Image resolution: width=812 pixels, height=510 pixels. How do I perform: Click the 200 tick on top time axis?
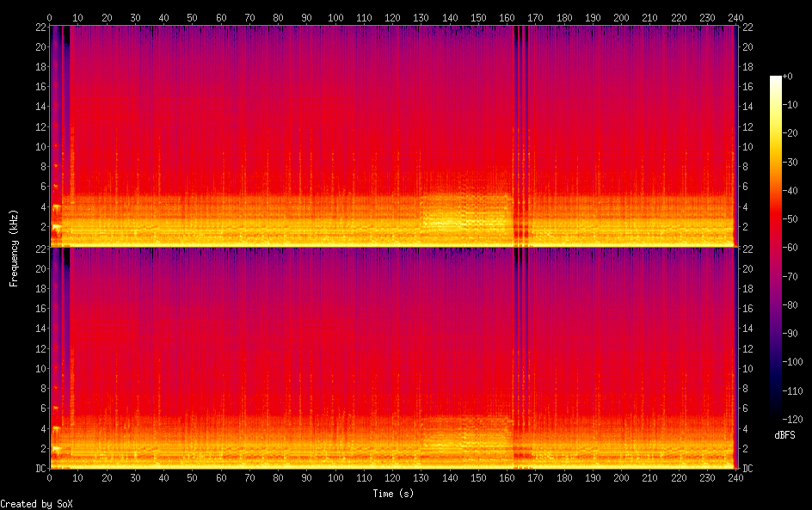[621, 17]
